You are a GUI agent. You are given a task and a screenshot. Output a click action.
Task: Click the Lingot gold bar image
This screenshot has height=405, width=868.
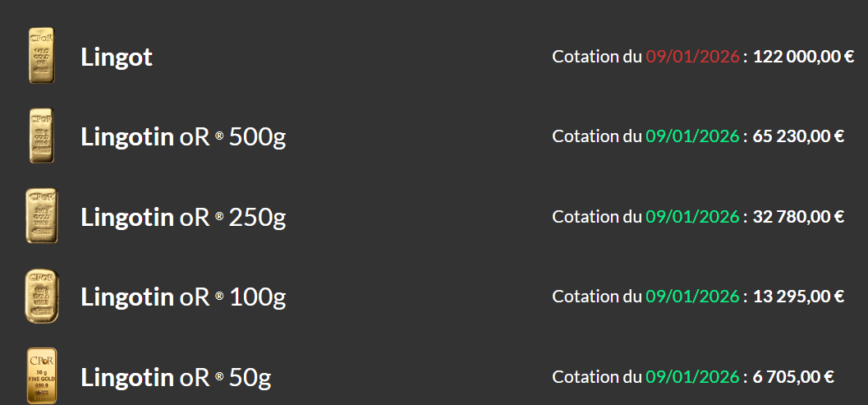[42, 56]
